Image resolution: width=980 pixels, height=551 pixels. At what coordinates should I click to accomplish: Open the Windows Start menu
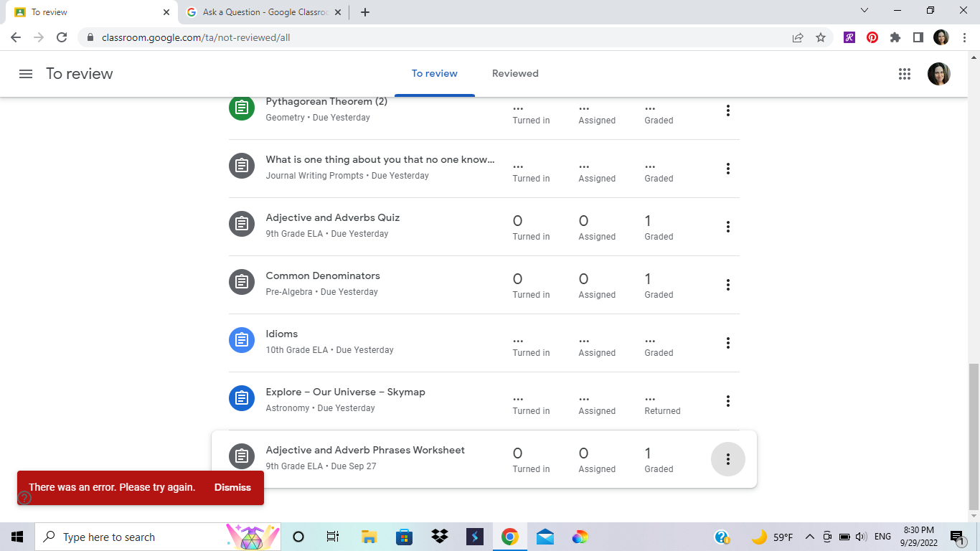coord(17,537)
